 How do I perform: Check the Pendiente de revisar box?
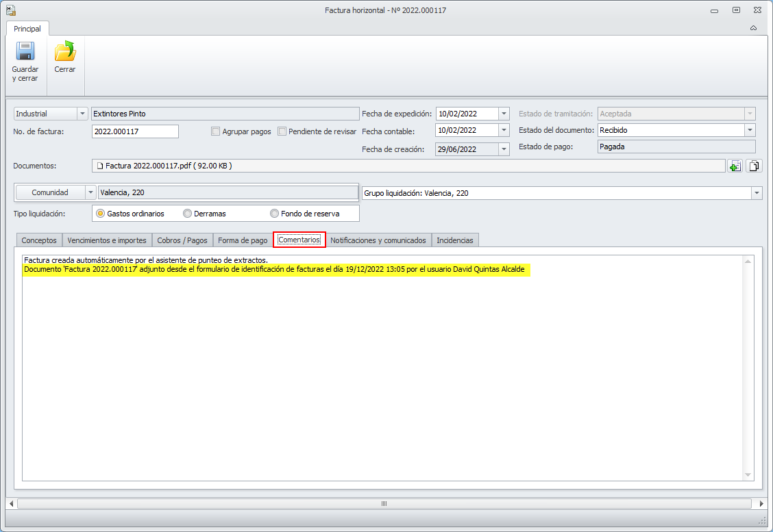pos(282,131)
